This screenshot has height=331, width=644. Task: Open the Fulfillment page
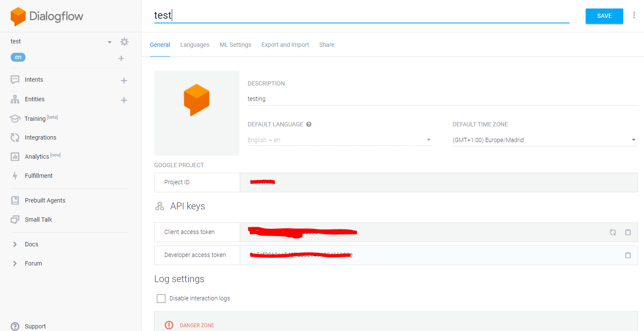point(39,176)
